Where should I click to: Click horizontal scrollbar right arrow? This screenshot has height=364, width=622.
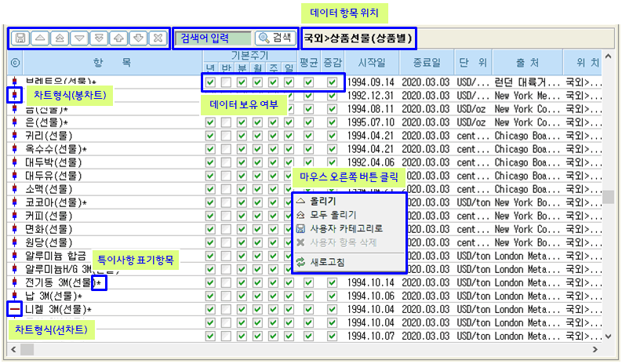[x=595, y=349]
